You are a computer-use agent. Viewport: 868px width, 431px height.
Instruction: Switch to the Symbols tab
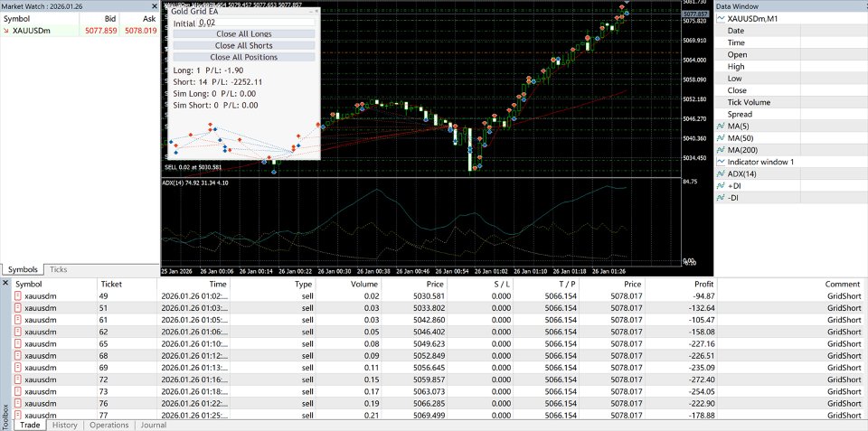(x=23, y=269)
